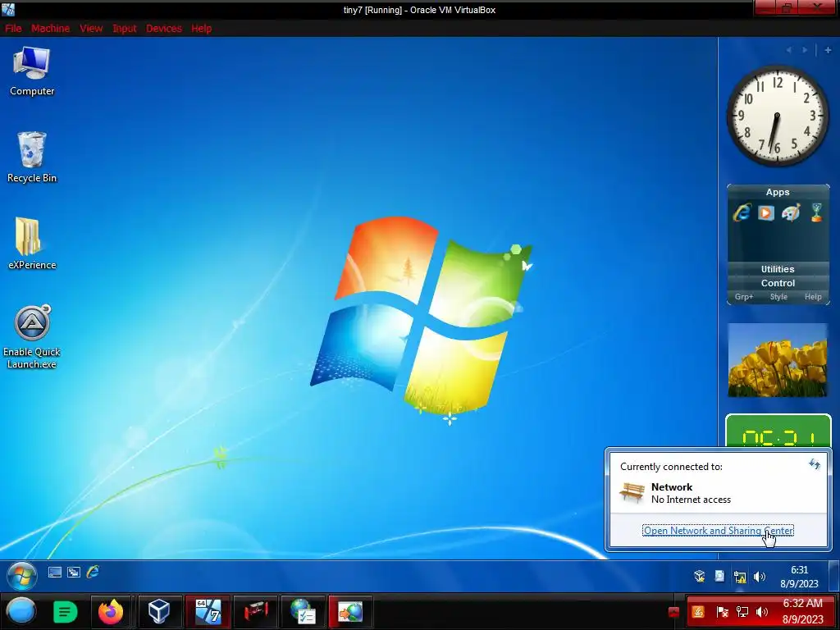Click the VirtualBox window title bar icon
This screenshot has width=840, height=630.
[8, 9]
